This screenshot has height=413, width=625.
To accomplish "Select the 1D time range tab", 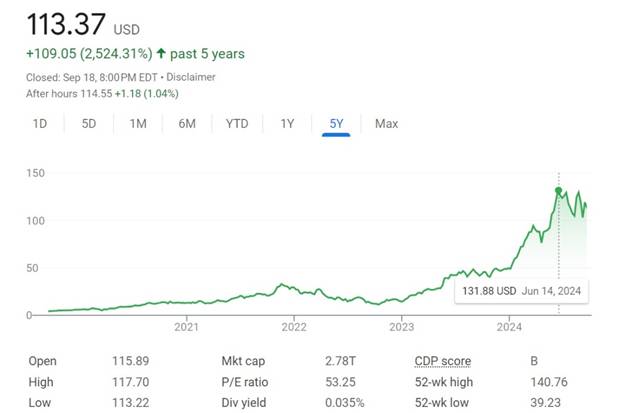I will [40, 124].
